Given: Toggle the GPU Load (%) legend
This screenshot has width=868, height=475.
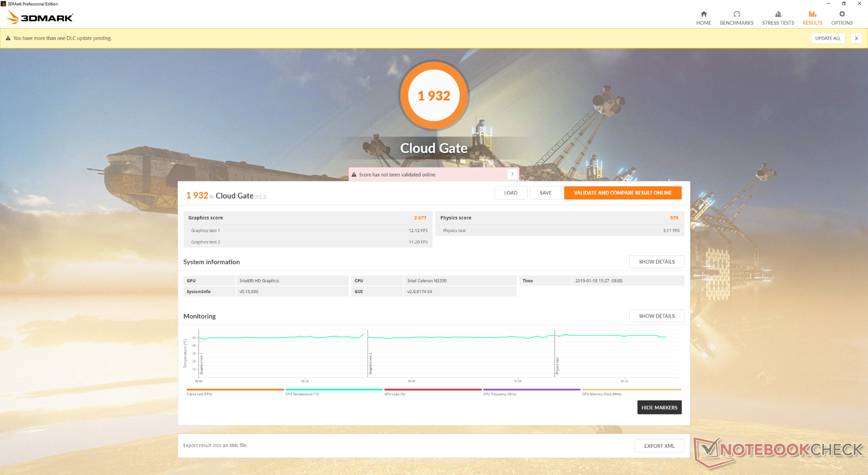Looking at the screenshot, I should coord(395,394).
